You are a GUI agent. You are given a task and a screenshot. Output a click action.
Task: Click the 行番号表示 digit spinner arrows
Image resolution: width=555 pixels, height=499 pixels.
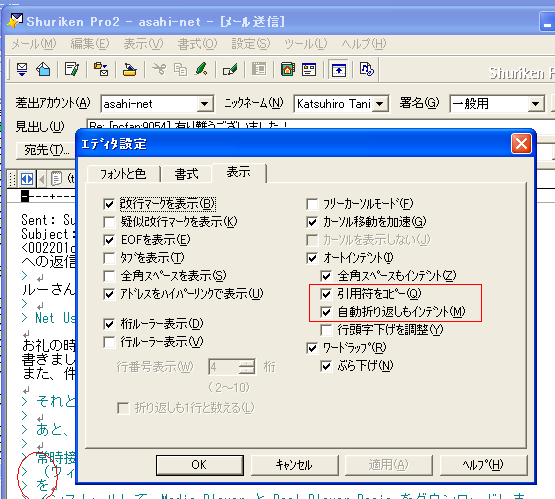tap(247, 367)
